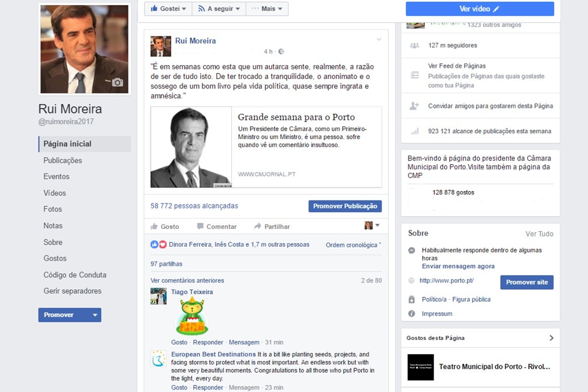
Task: Click the Messenger icon in Sobre panel
Action: coord(412,251)
